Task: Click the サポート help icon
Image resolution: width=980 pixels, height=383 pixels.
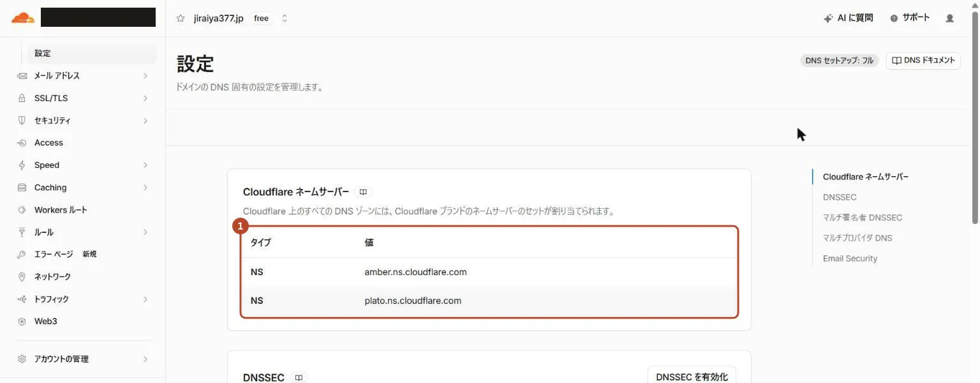Action: (x=894, y=18)
